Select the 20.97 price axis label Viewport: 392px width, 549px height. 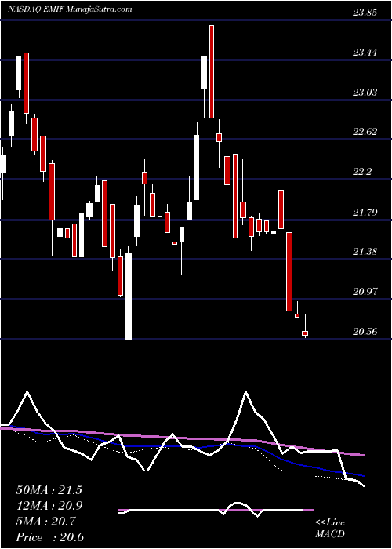[x=365, y=291]
